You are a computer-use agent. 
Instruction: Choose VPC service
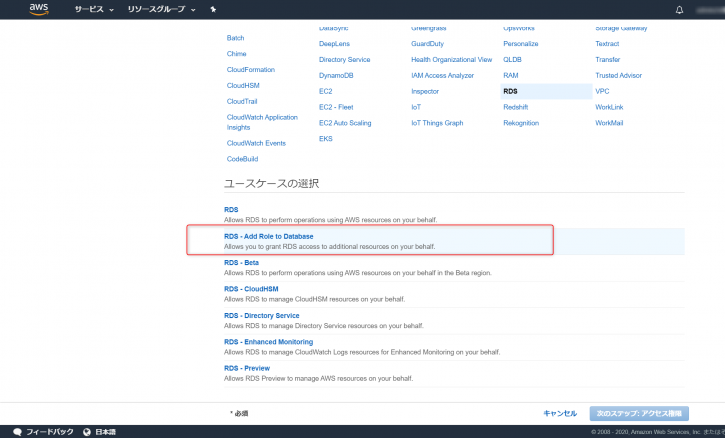602,91
